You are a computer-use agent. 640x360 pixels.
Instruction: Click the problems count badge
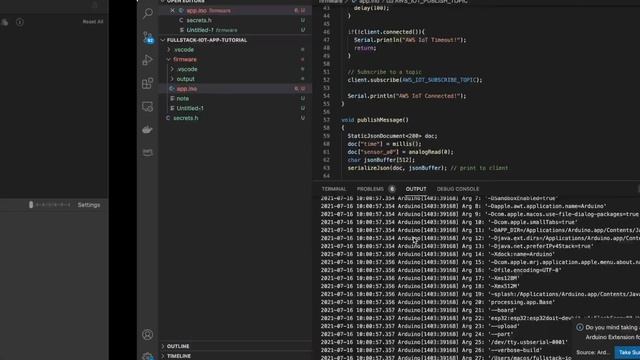392,189
